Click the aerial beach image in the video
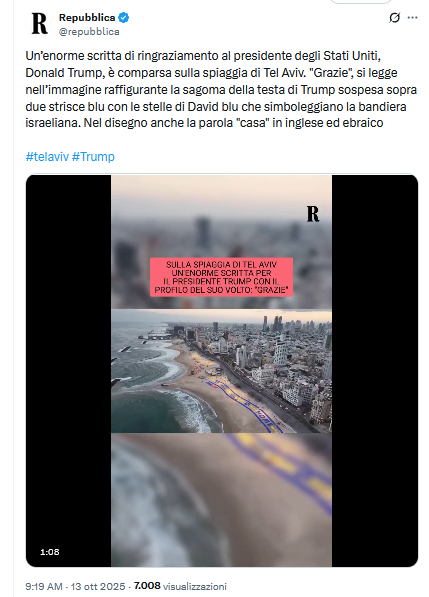 [221, 371]
